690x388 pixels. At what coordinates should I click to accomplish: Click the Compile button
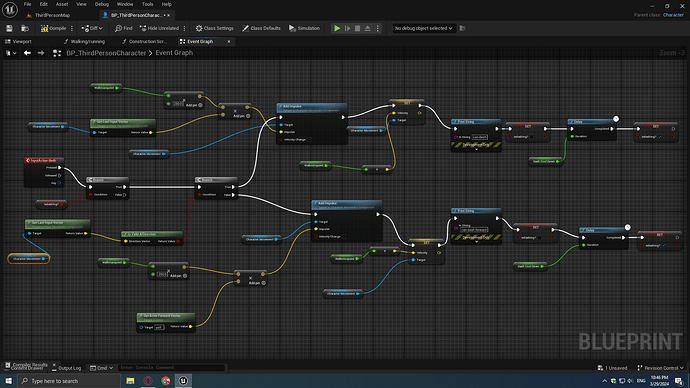[54, 28]
